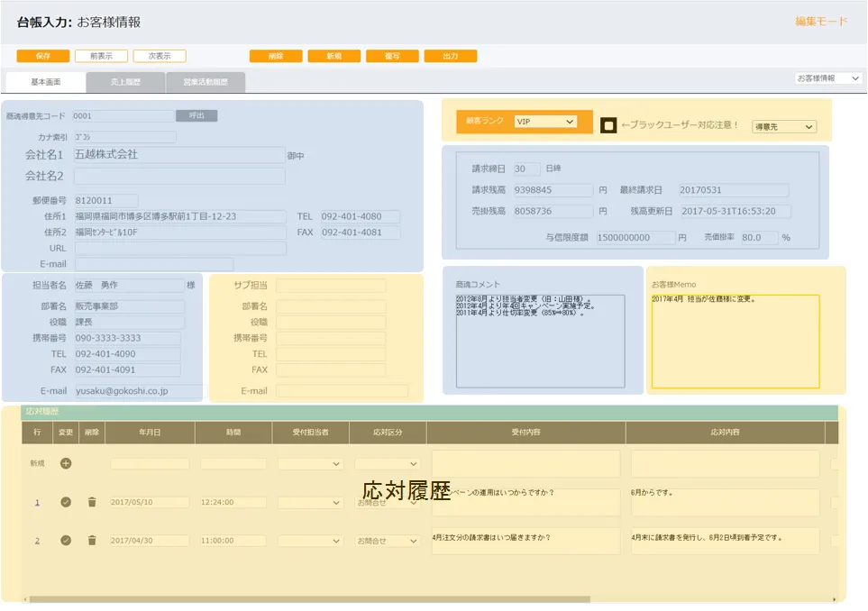Screen dimensions: 868x611
Task: Click the 出力 button
Action: [x=450, y=56]
